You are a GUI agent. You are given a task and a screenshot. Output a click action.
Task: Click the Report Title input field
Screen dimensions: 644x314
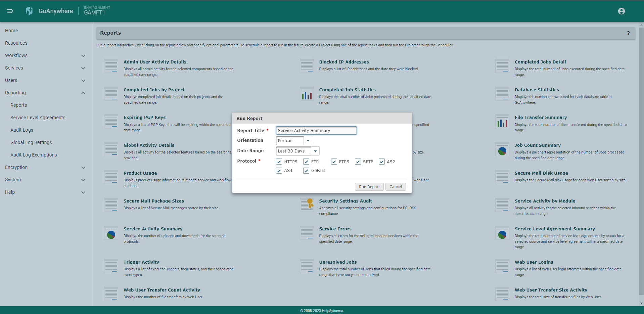pyautogui.click(x=316, y=131)
